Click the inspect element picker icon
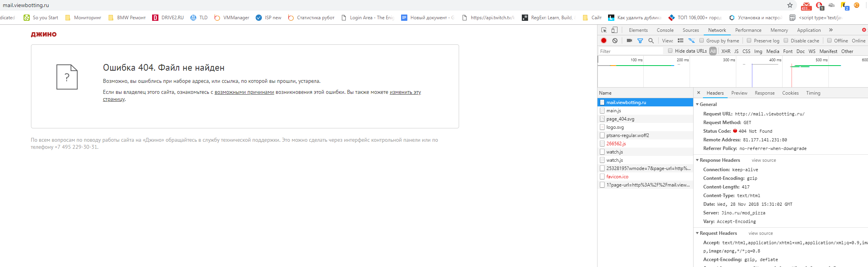868x267 pixels. (x=604, y=30)
